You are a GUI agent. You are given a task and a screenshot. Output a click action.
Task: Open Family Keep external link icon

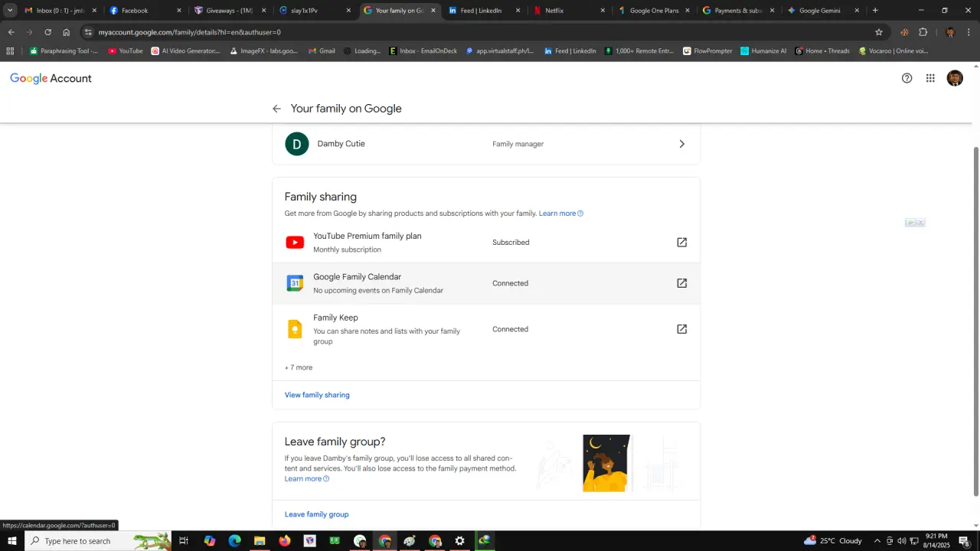681,329
